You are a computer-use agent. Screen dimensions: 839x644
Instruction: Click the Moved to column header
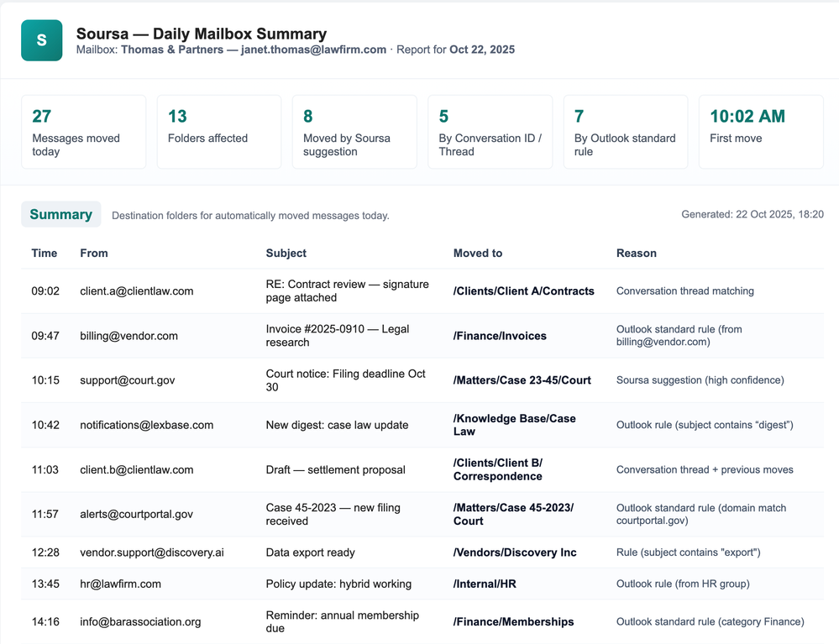(x=478, y=253)
